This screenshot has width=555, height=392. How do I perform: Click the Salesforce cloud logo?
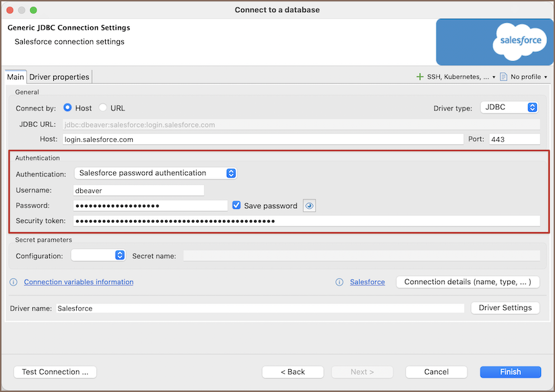coord(521,41)
